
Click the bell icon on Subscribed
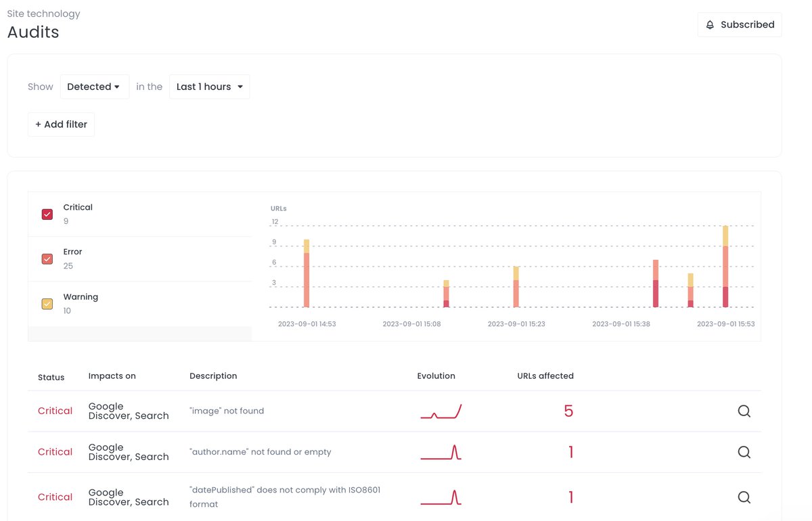pos(710,24)
